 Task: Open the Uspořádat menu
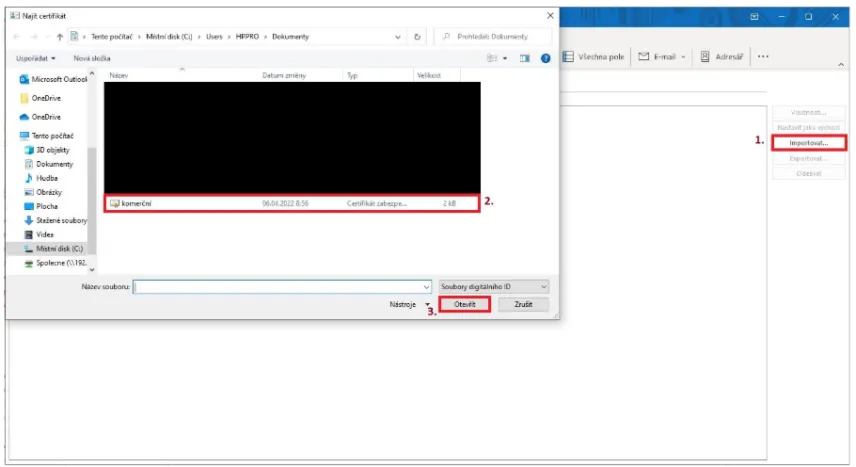(x=35, y=58)
